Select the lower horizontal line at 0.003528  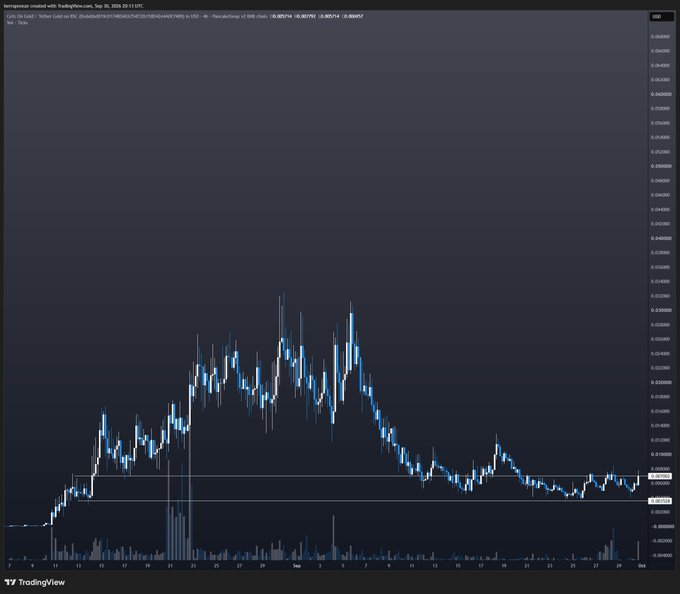(363, 501)
